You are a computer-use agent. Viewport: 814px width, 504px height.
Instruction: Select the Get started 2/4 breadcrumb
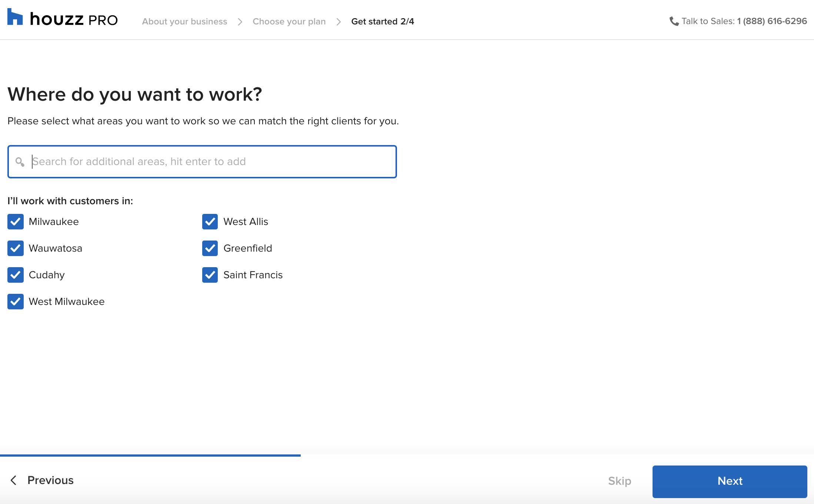[383, 21]
